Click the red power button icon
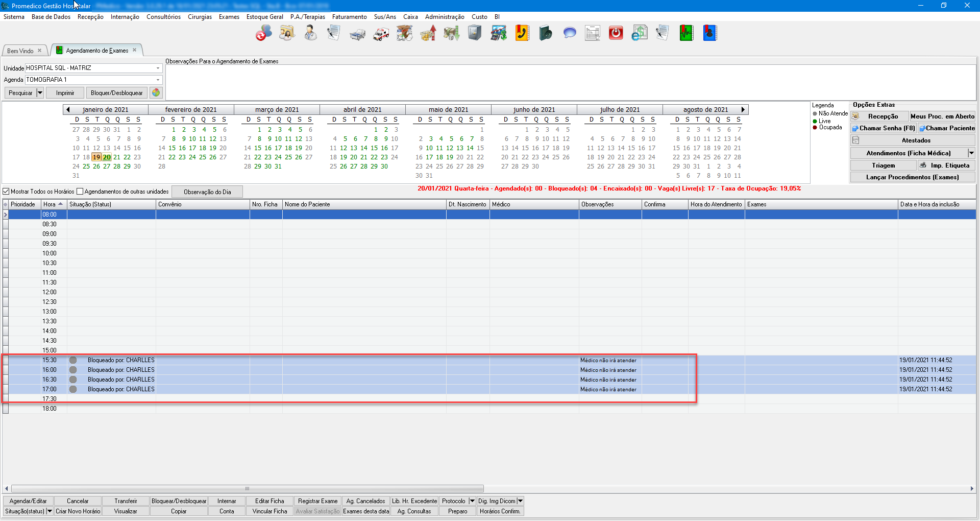This screenshot has width=980, height=521. pyautogui.click(x=616, y=34)
